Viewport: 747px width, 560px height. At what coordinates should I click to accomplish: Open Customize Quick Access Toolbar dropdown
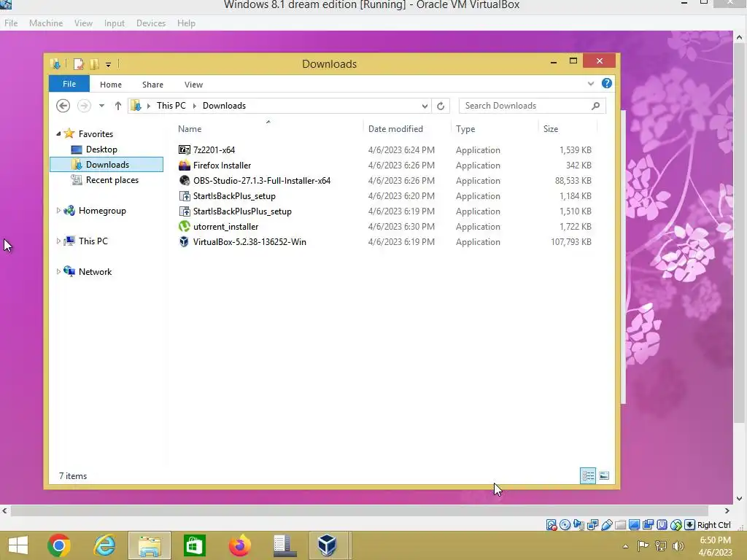[x=109, y=64]
